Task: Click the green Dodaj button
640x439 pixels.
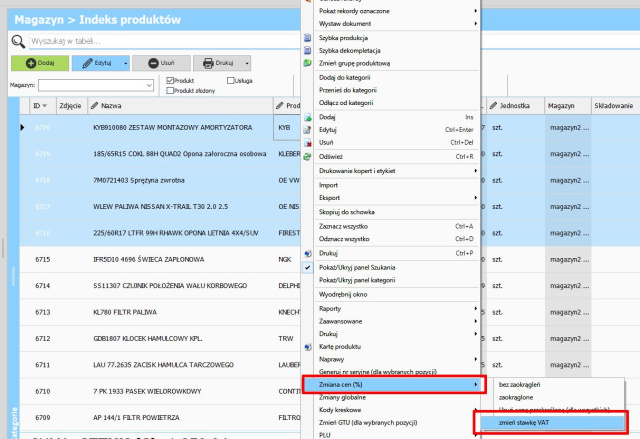Action: pos(40,63)
